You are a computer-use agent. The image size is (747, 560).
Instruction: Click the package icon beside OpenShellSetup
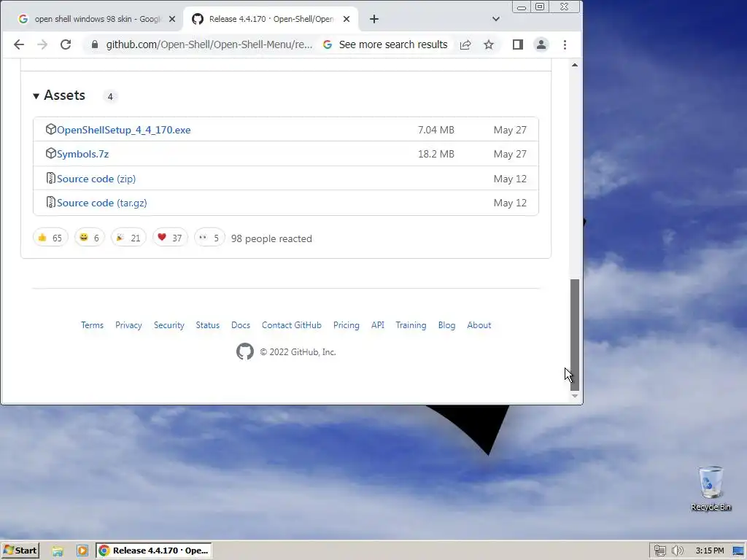pos(50,129)
